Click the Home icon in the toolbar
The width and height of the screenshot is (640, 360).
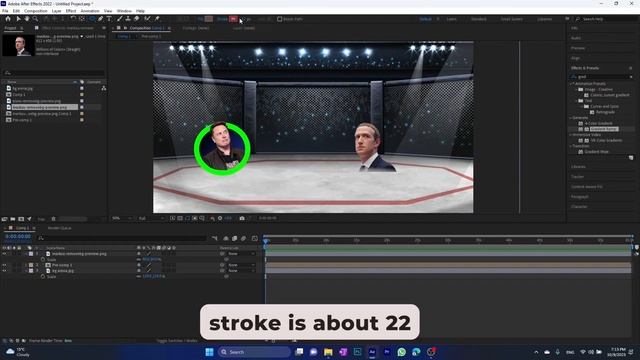coord(8,19)
